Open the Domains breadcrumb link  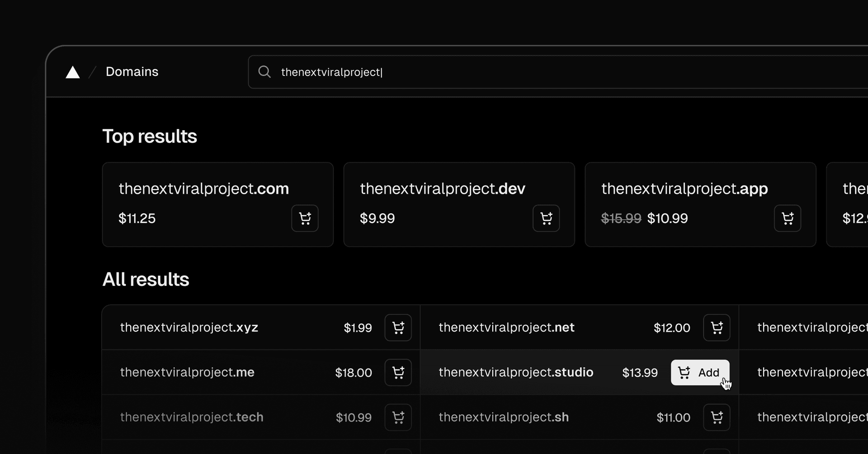point(132,72)
